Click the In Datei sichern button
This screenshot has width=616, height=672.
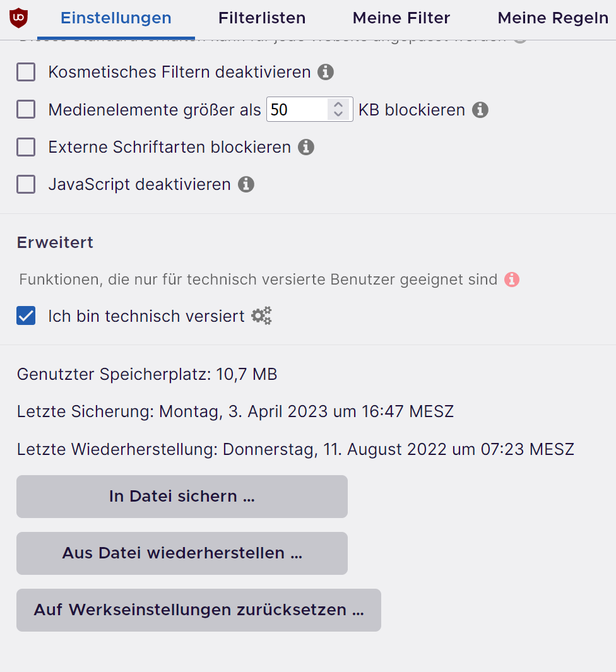click(182, 497)
